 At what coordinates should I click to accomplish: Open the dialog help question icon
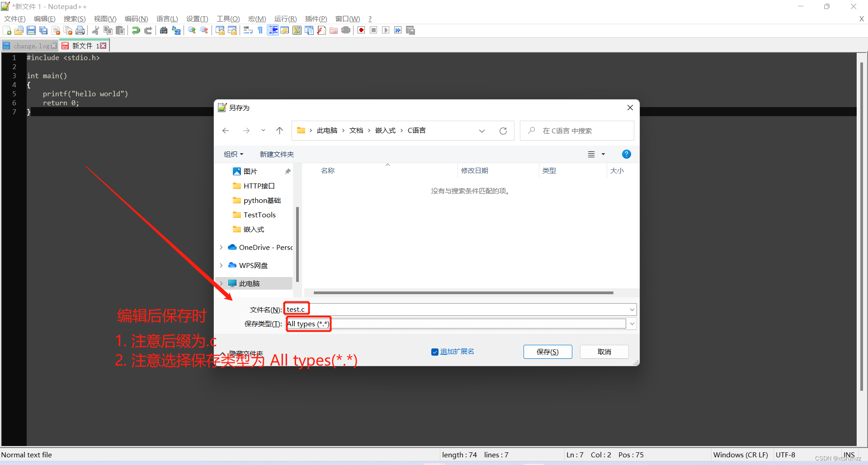coord(626,154)
